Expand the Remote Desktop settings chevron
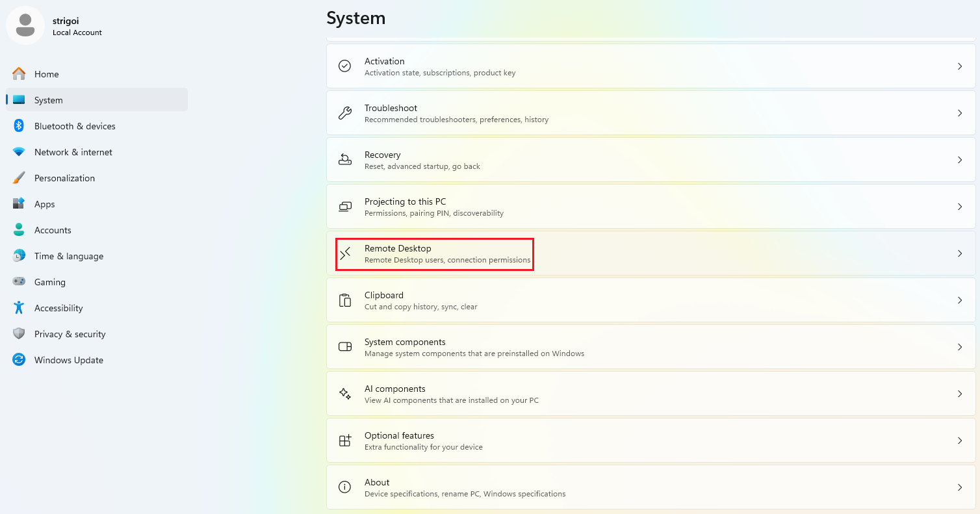980x514 pixels. click(x=960, y=253)
